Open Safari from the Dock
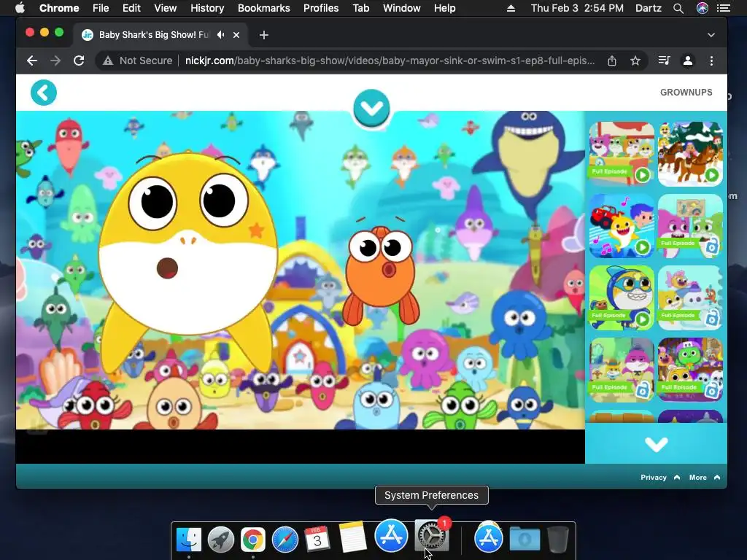Viewport: 747px width, 560px height. click(285, 540)
